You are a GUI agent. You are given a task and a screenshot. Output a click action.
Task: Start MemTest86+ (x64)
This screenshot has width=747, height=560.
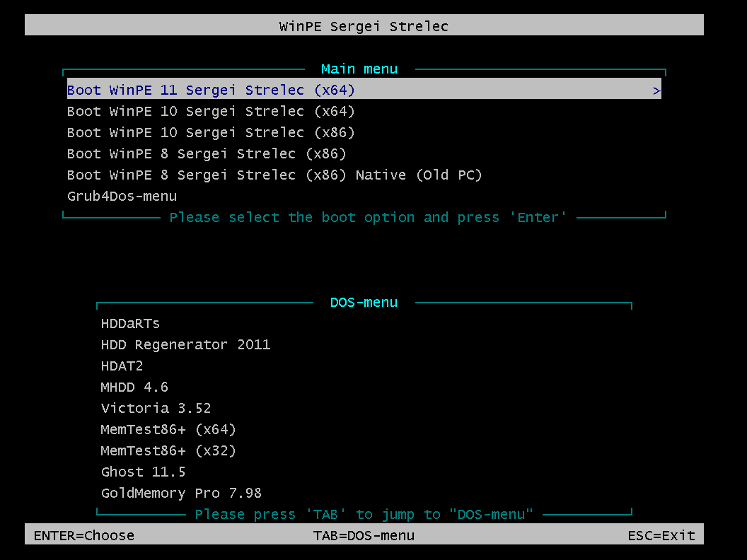coord(168,429)
